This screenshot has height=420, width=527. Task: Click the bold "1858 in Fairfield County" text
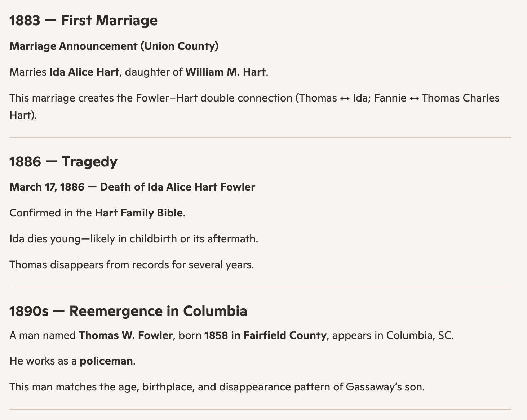coord(265,335)
